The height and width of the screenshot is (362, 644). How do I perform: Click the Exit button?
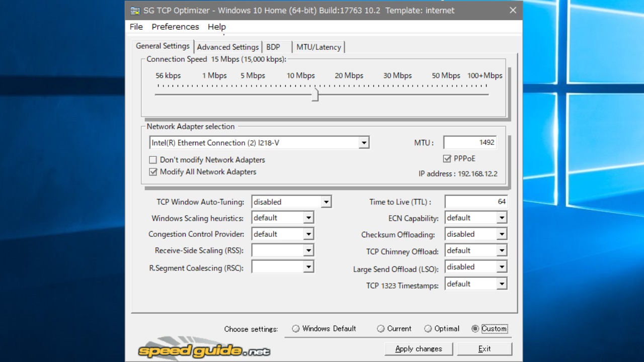[x=485, y=349]
